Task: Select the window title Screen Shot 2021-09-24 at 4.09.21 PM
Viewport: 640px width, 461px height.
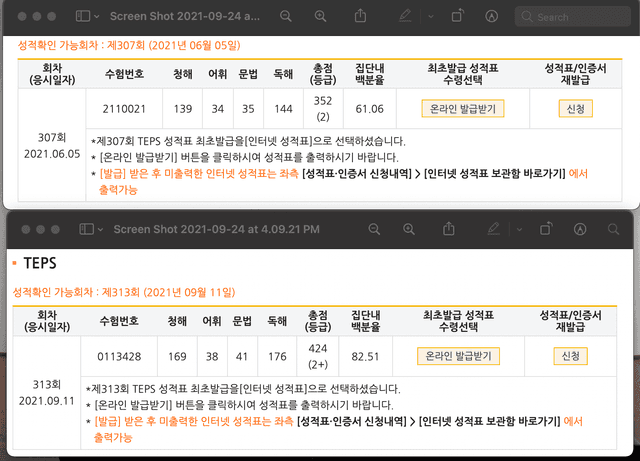Action: tap(216, 229)
